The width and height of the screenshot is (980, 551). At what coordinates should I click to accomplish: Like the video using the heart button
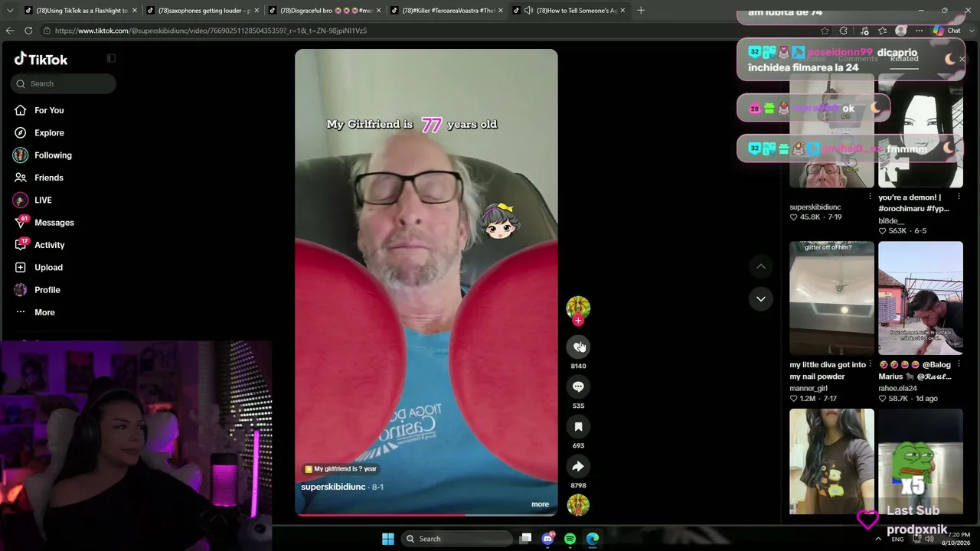578,347
